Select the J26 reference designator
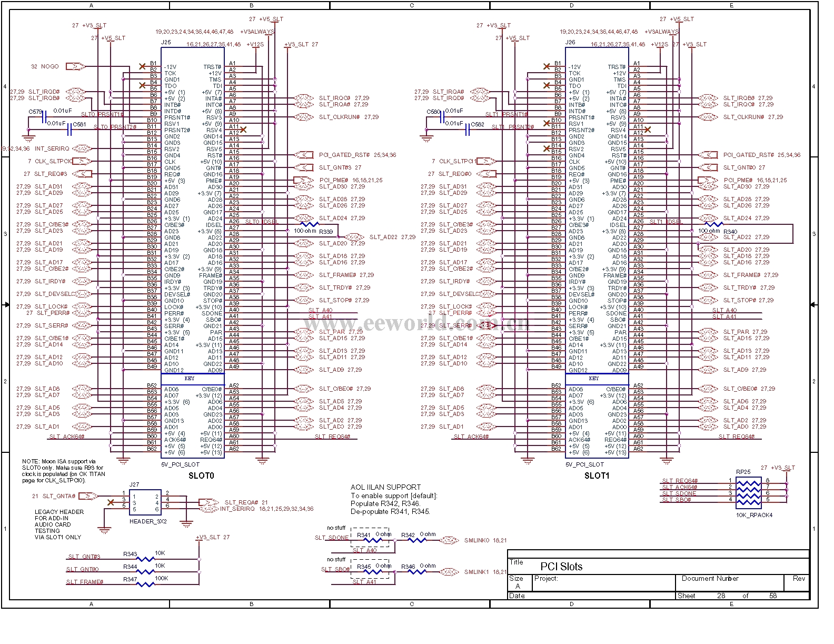The width and height of the screenshot is (834, 644). coord(570,42)
